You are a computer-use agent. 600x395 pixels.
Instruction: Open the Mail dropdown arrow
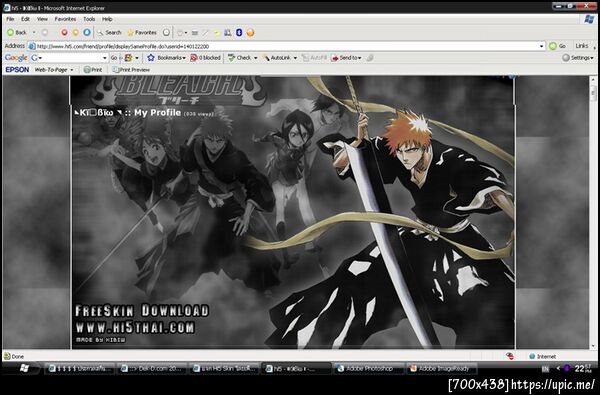click(x=186, y=33)
